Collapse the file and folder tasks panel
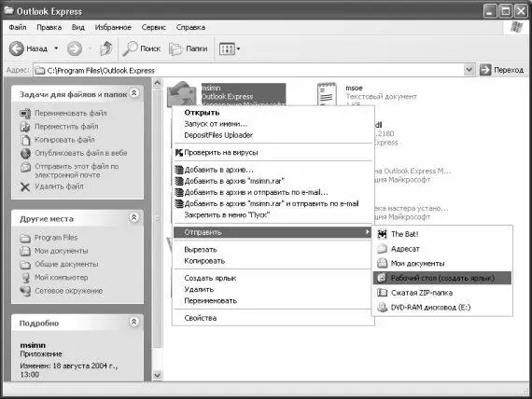 [x=134, y=93]
